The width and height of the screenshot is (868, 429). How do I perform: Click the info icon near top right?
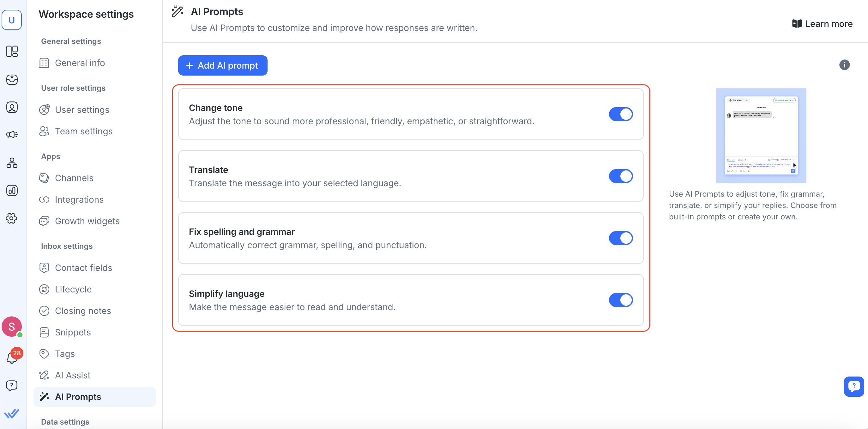[844, 65]
